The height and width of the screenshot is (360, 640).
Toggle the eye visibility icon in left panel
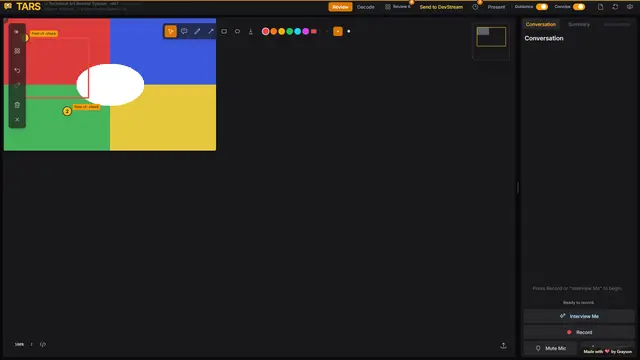point(17,32)
